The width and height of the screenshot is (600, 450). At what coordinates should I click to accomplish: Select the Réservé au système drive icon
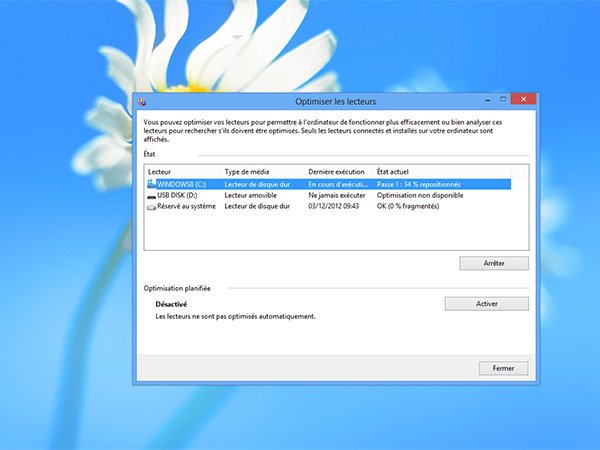[x=152, y=207]
